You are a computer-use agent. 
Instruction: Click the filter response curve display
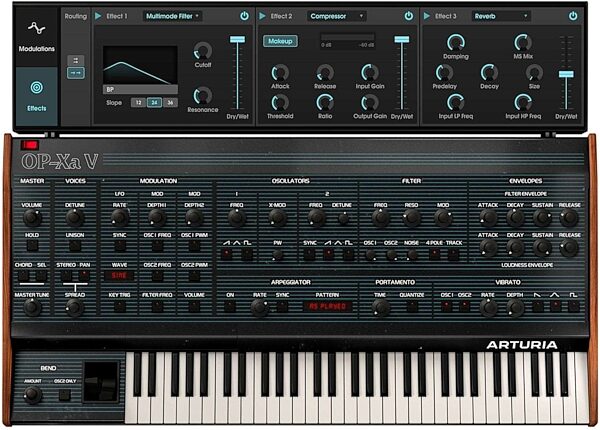(140, 65)
